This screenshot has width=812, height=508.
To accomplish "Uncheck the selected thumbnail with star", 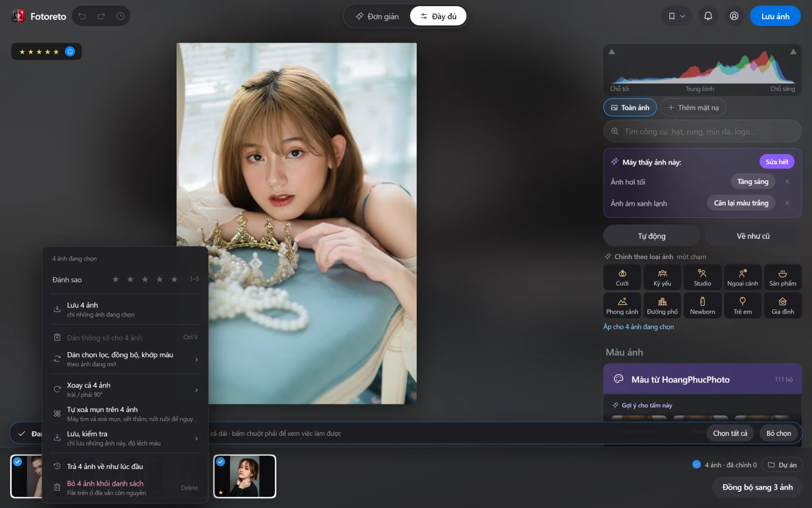I will pos(221,462).
